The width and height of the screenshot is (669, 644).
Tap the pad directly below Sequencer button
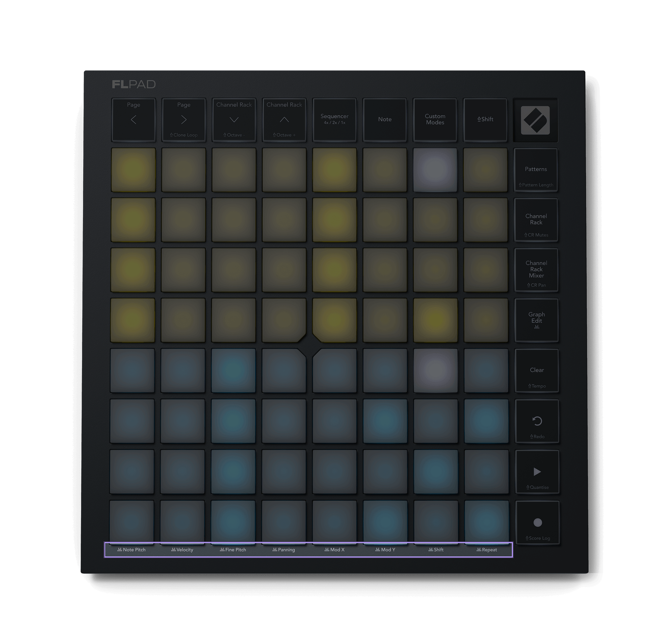tap(334, 169)
